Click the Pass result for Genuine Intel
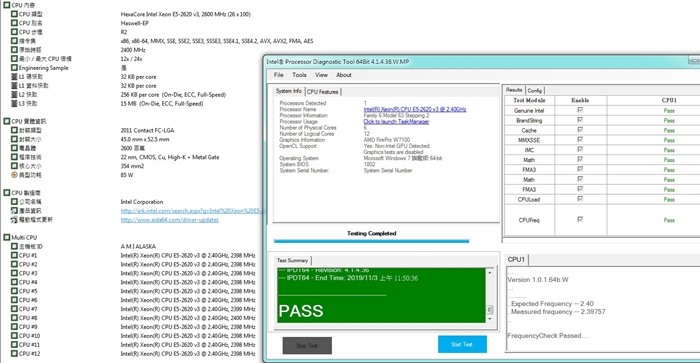Viewport: 700px width, 363px height. pos(669,110)
